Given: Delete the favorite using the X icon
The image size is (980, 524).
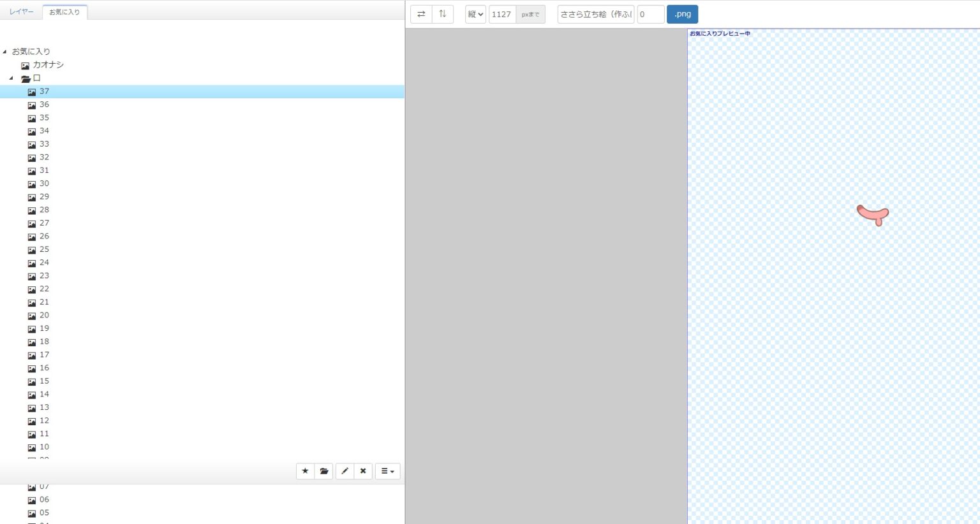Looking at the screenshot, I should (x=363, y=470).
